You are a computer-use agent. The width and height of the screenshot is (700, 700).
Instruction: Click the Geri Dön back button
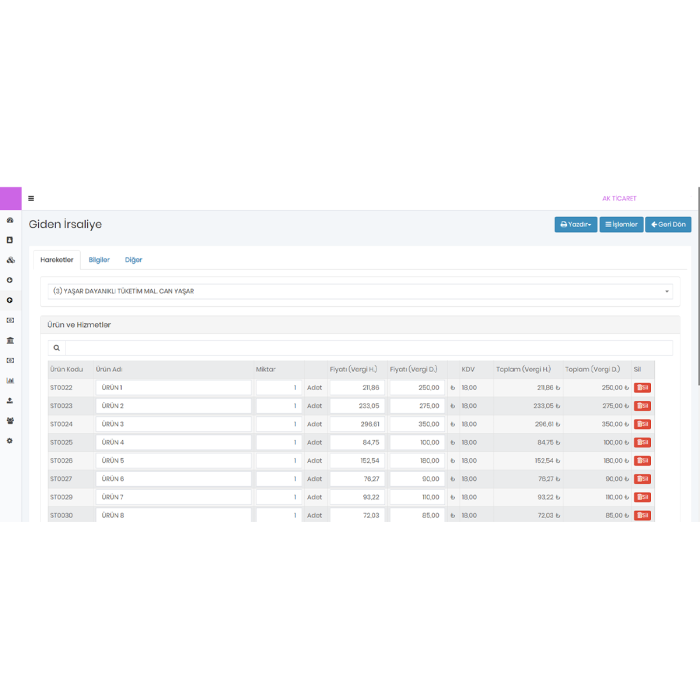[x=668, y=225]
